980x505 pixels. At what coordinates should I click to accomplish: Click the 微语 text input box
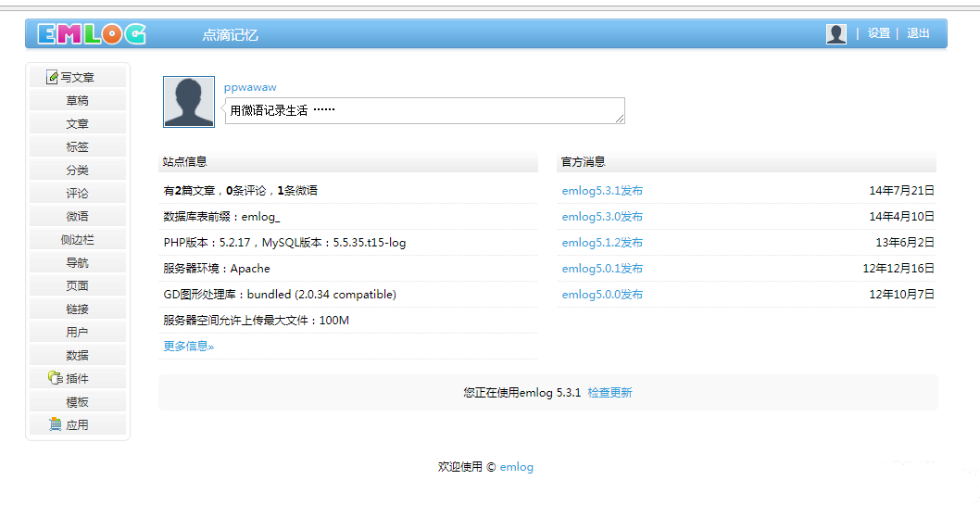point(424,110)
